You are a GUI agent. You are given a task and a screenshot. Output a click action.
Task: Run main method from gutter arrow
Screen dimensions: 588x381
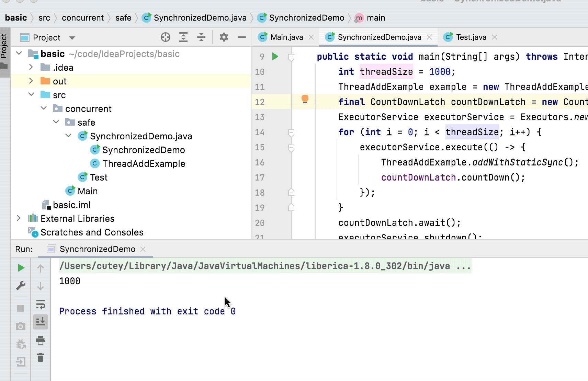click(275, 56)
